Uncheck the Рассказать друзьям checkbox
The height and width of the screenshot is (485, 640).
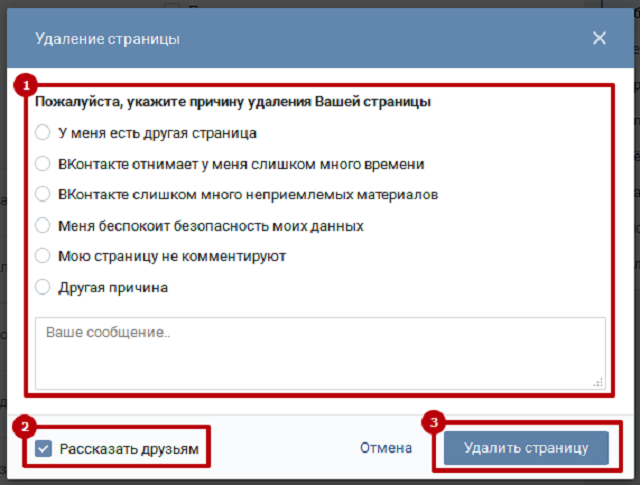tap(43, 448)
